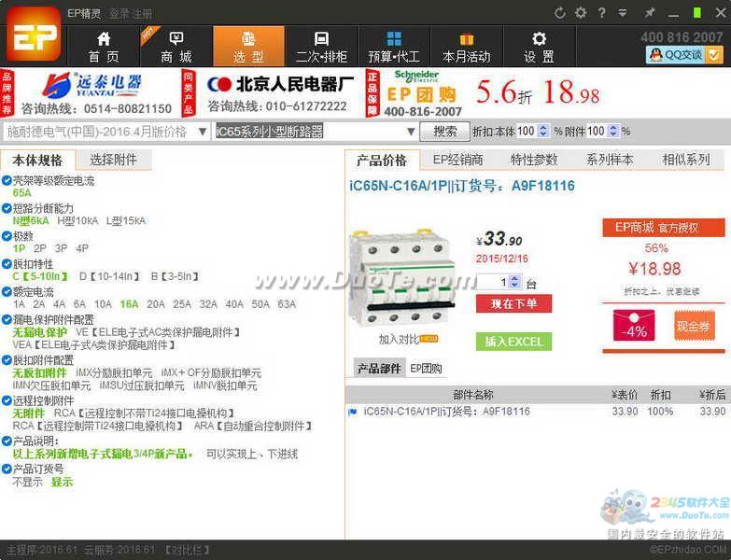Screen dimensions: 731x560
Task: Toggle the 远程控制附件 check mark
Action: click(7, 400)
